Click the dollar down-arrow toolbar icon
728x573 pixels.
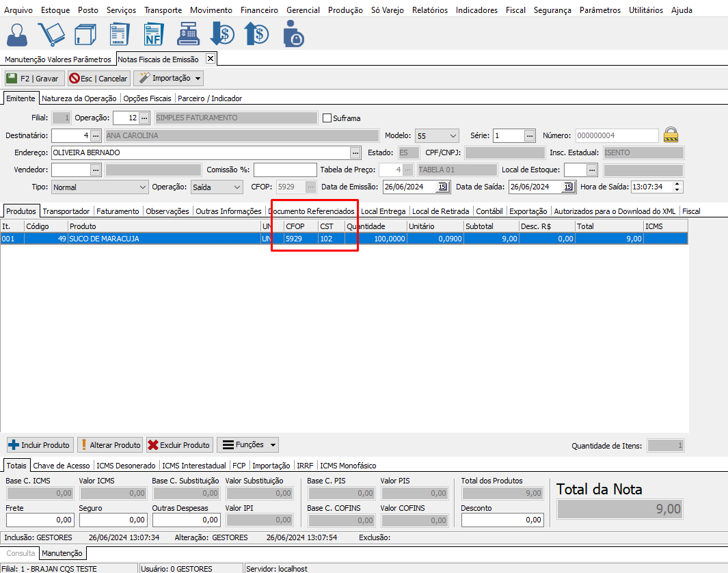[x=222, y=34]
